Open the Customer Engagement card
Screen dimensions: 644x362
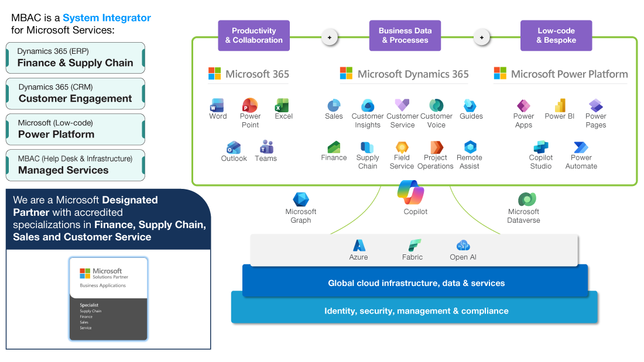(75, 94)
